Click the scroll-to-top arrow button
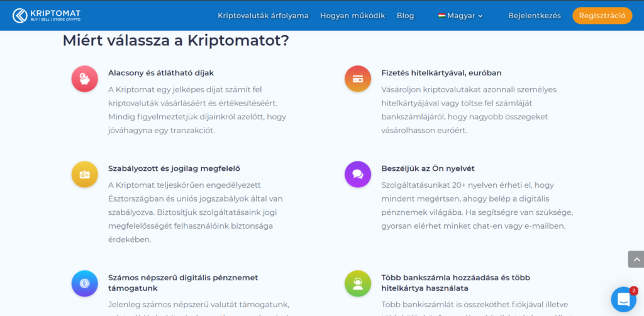644x316 pixels. pos(636,259)
